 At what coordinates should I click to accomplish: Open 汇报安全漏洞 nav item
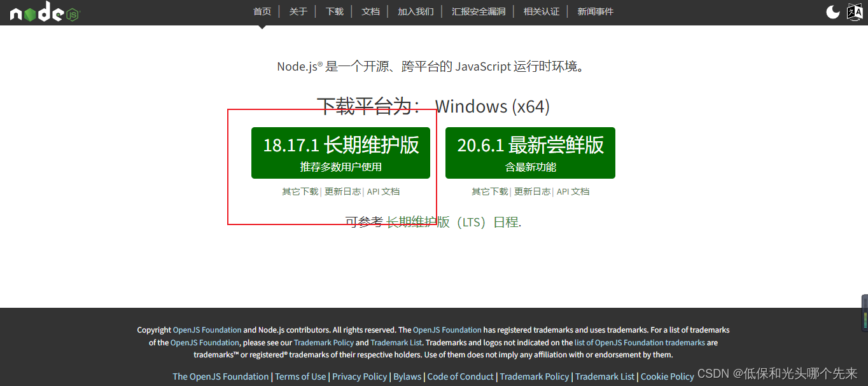coord(479,11)
